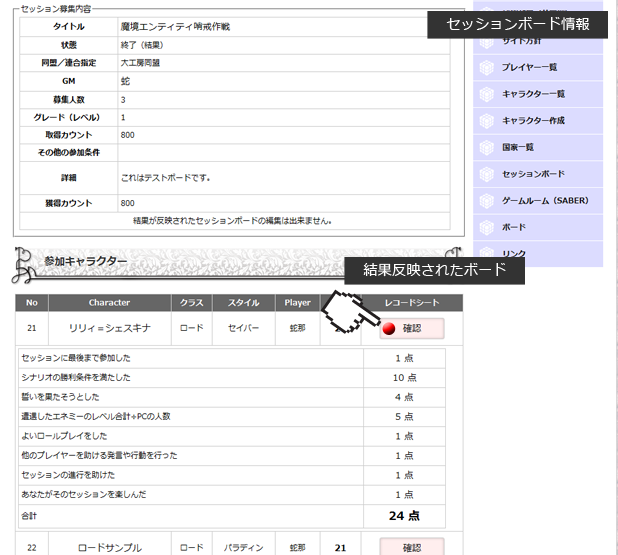Open the プレイヤー一覧 sidebar link

tap(538, 67)
